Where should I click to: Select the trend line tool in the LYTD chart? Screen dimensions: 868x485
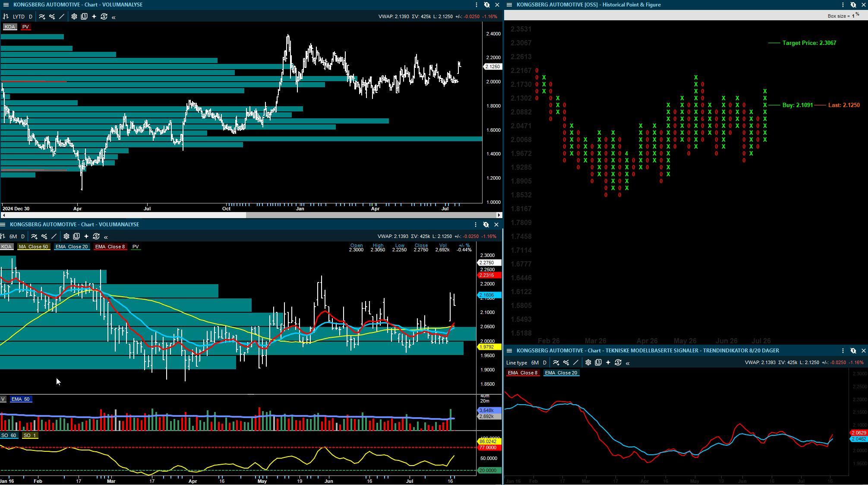[62, 16]
